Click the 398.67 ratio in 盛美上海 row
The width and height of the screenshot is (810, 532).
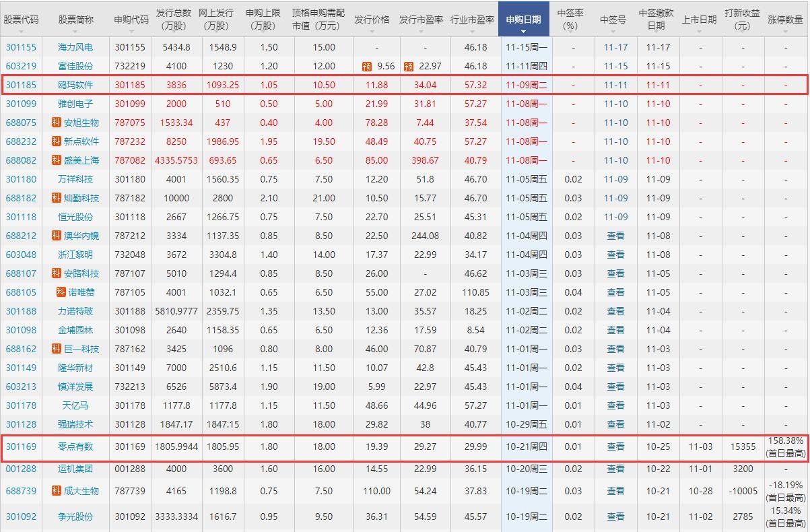[424, 160]
